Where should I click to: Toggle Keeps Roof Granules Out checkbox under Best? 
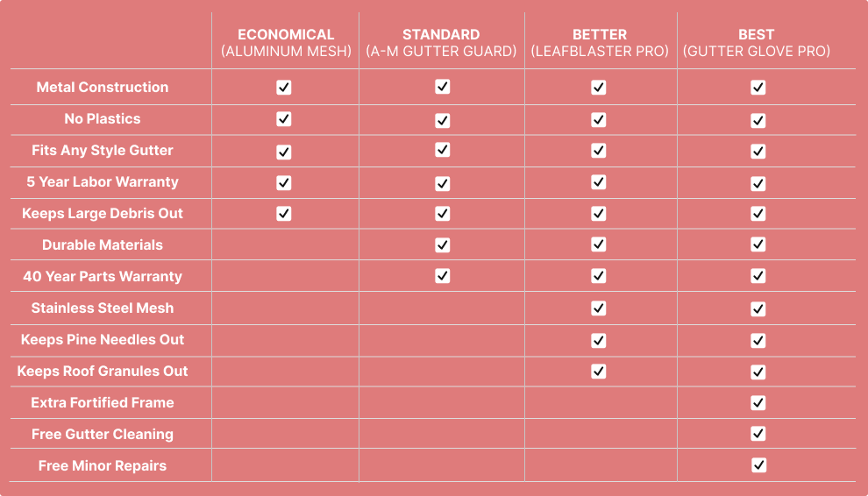click(x=758, y=372)
